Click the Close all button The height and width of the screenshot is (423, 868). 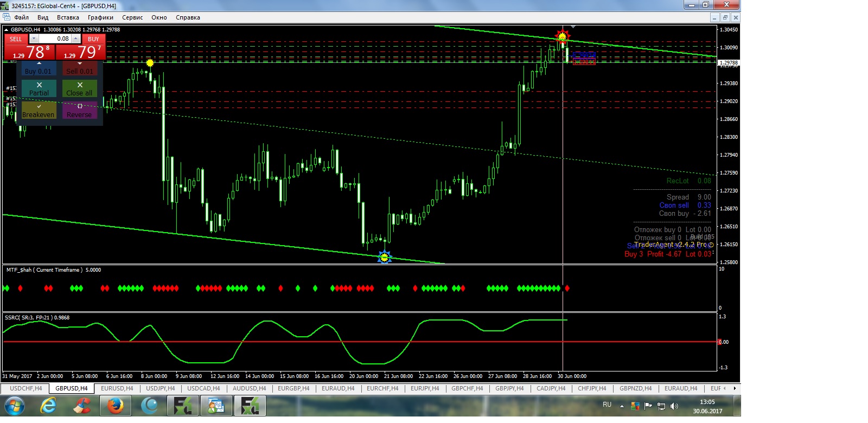pyautogui.click(x=80, y=88)
